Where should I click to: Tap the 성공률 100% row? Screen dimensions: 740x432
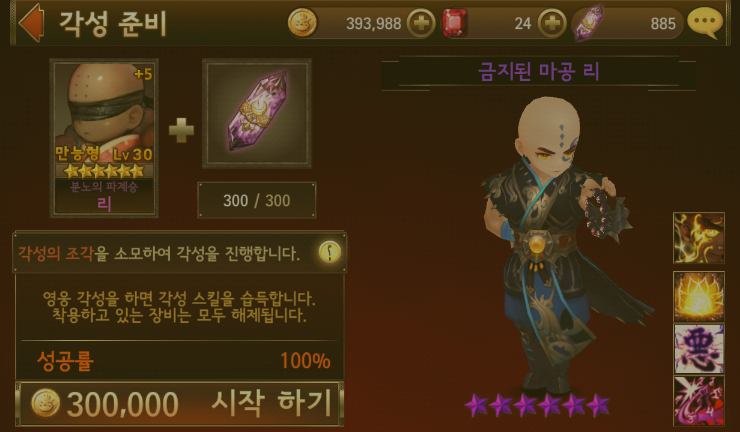coord(183,361)
